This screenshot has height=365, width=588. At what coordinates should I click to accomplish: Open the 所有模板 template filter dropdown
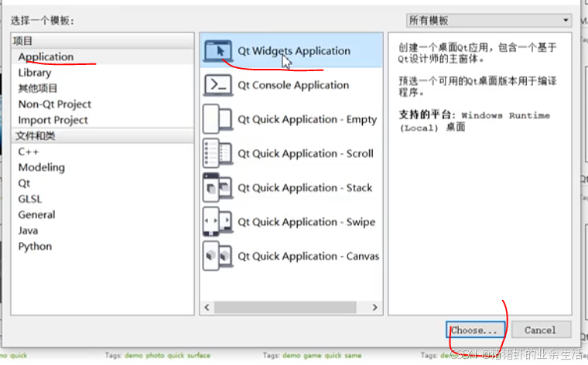point(489,20)
